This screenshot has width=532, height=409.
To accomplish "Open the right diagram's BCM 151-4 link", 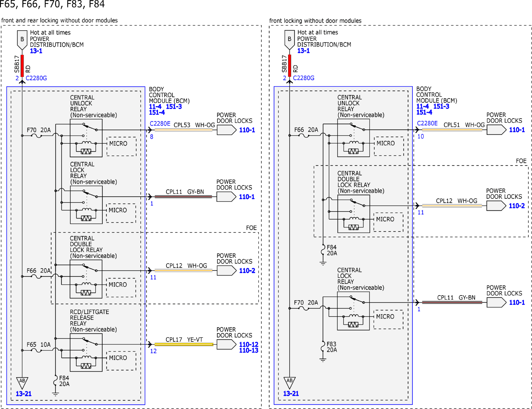I will (424, 112).
